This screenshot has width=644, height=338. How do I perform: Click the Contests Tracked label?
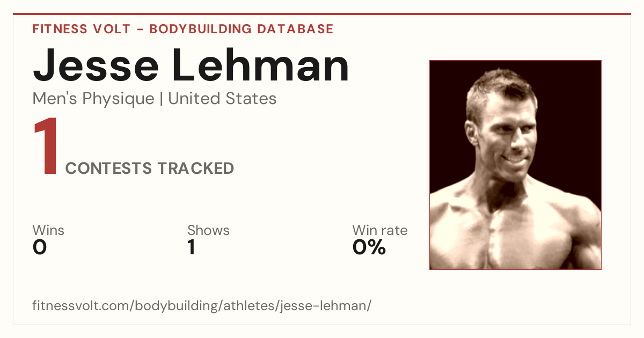coord(150,168)
